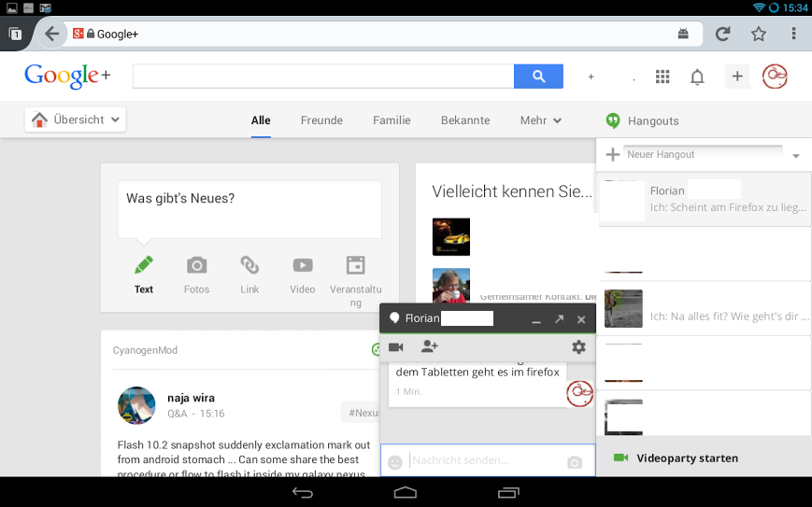Screen dimensions: 812x507
Task: Open the CyanogenMod community link
Action: (x=145, y=350)
